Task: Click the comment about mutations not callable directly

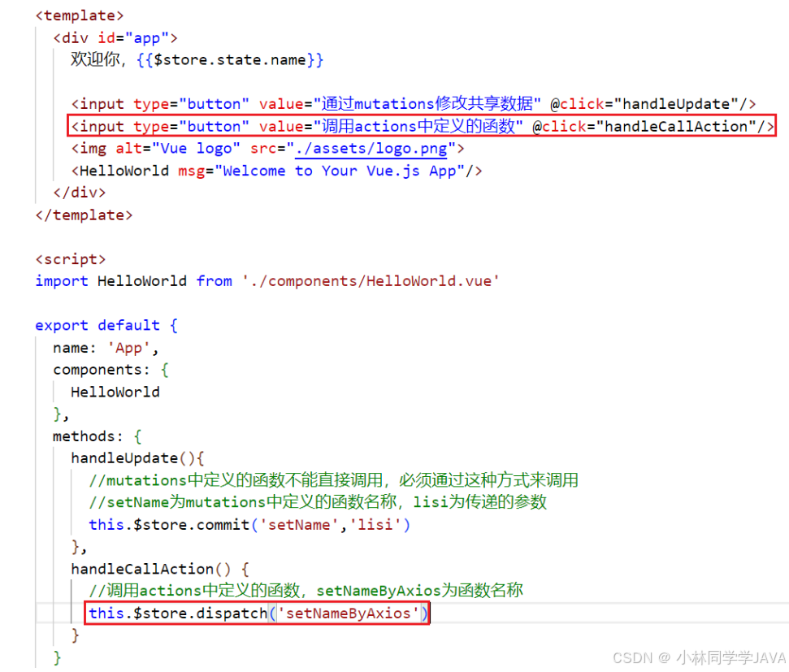Action: tap(334, 480)
